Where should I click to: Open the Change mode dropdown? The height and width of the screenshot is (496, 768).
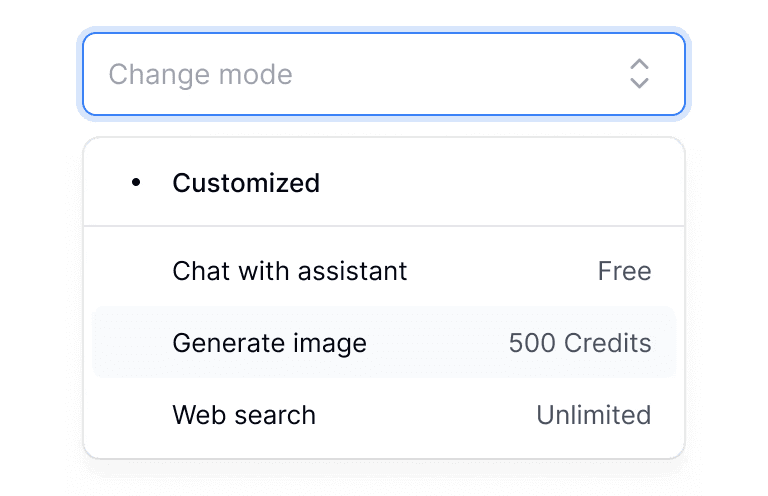pos(384,74)
